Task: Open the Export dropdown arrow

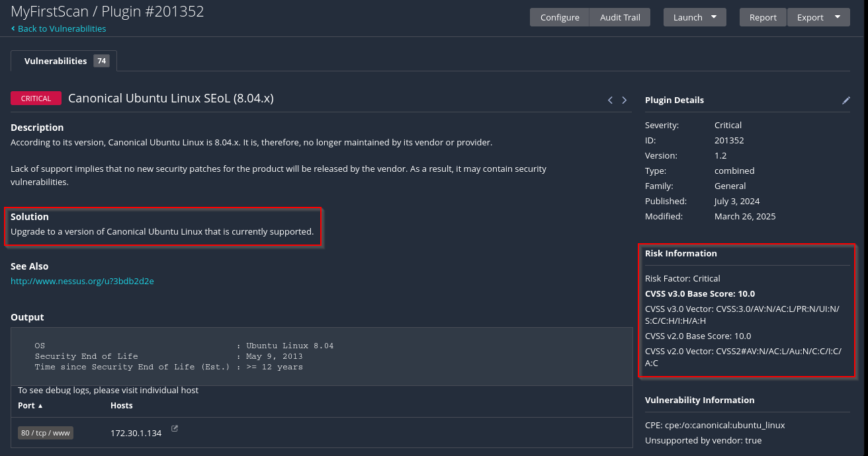Action: (838, 17)
